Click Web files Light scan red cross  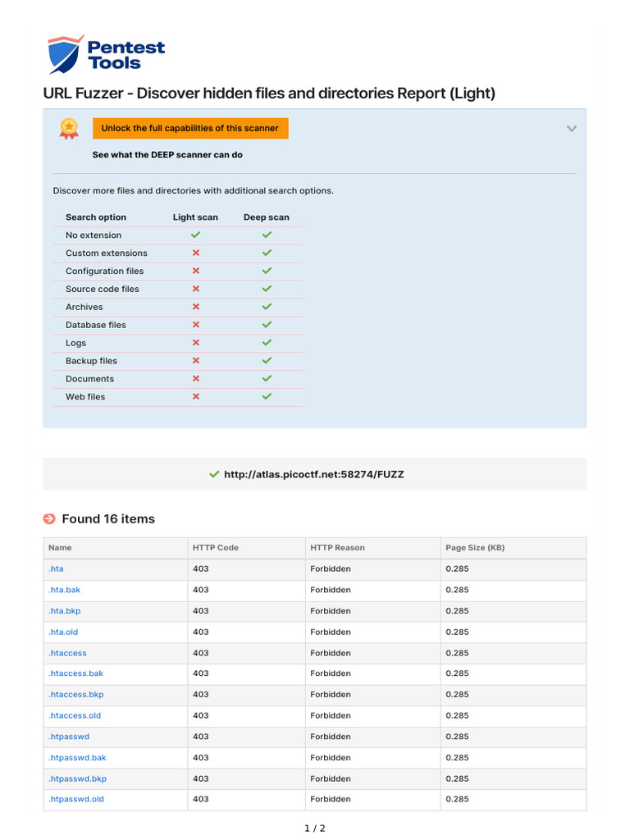[195, 396]
